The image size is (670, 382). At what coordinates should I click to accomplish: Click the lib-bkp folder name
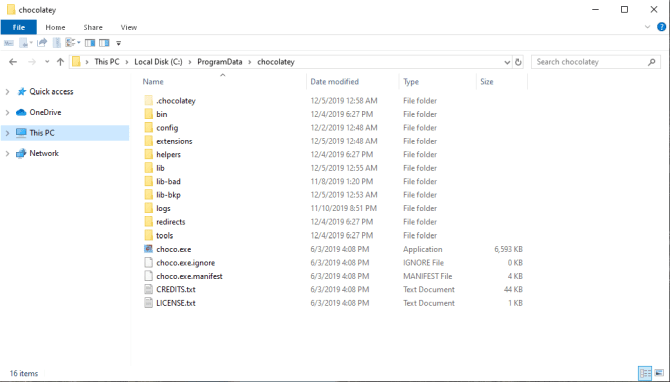(168, 195)
